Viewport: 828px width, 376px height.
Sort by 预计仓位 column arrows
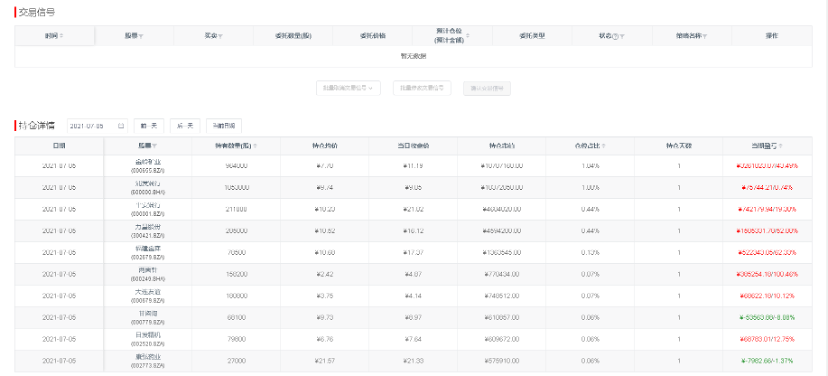[x=467, y=36]
